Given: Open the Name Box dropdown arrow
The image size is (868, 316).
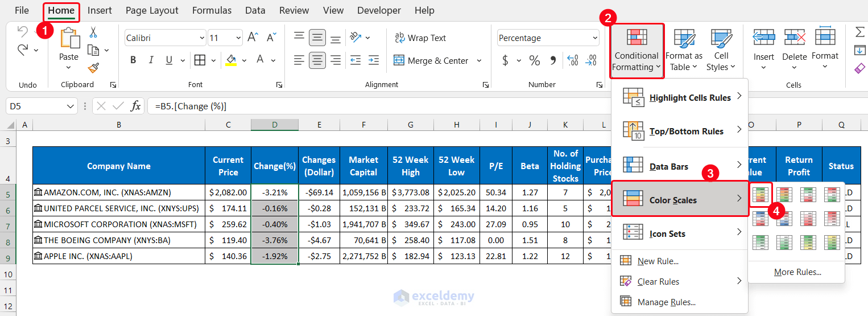Looking at the screenshot, I should pyautogui.click(x=71, y=106).
